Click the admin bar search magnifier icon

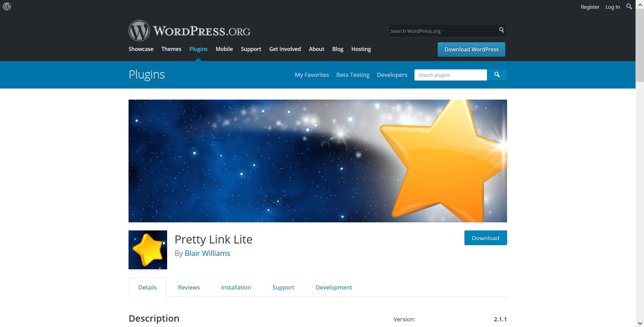pos(629,6)
